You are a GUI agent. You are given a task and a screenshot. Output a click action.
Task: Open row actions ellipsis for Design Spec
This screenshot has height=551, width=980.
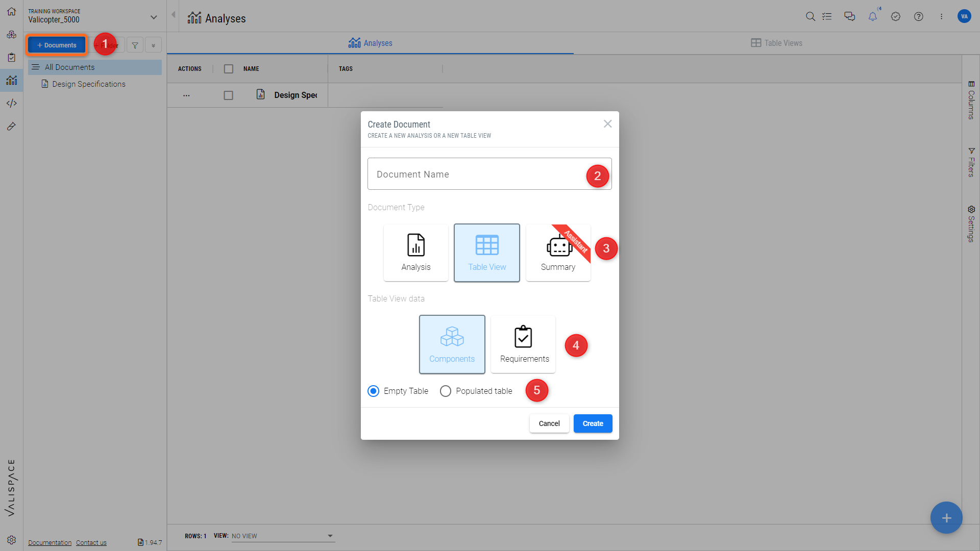click(x=186, y=95)
